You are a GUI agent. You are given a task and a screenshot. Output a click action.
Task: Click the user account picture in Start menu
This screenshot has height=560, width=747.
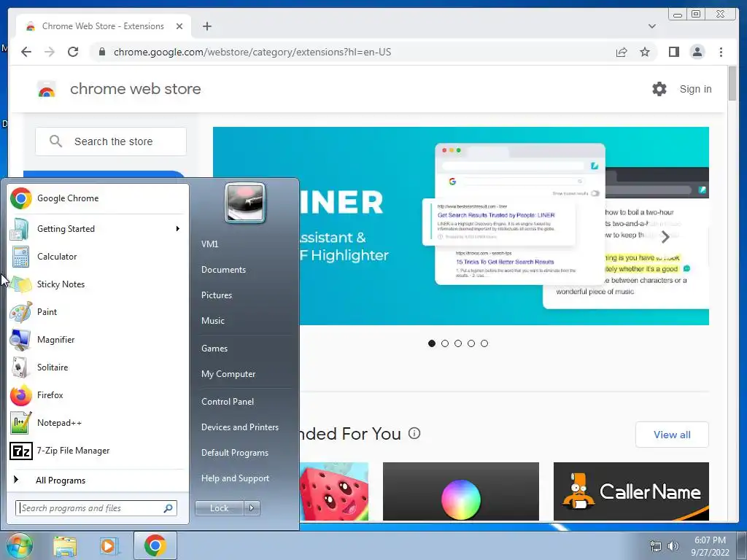click(245, 203)
